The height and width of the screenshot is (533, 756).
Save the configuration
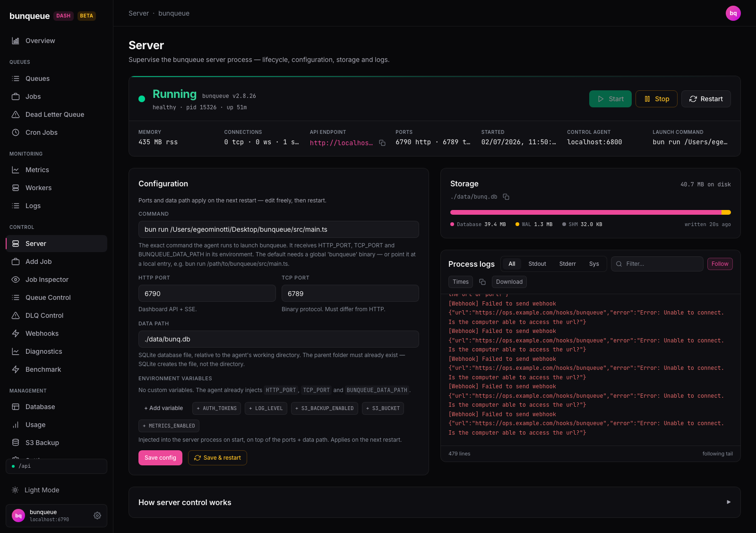(x=160, y=458)
